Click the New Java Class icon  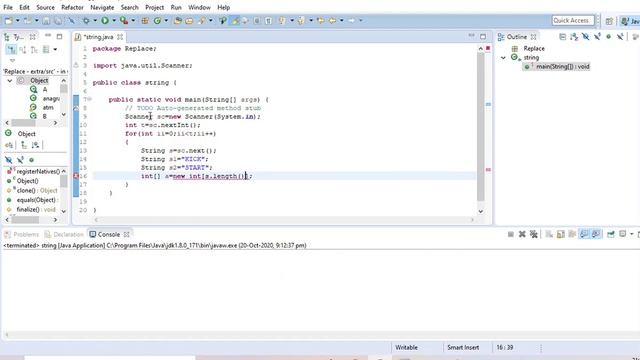[157, 20]
